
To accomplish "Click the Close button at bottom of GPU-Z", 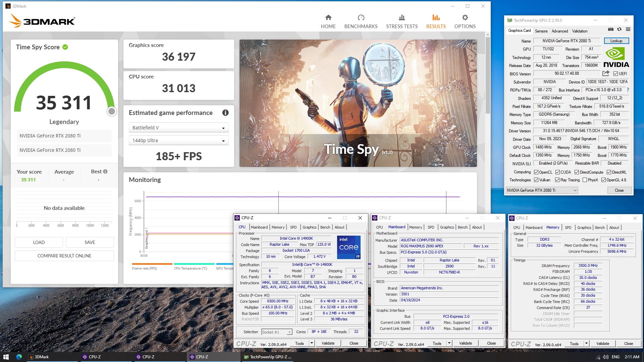I will (619, 190).
